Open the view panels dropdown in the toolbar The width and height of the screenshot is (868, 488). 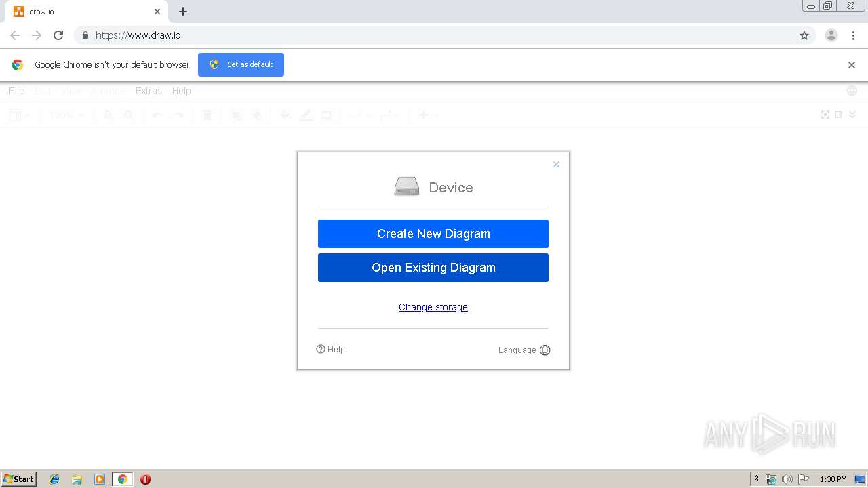(x=19, y=115)
